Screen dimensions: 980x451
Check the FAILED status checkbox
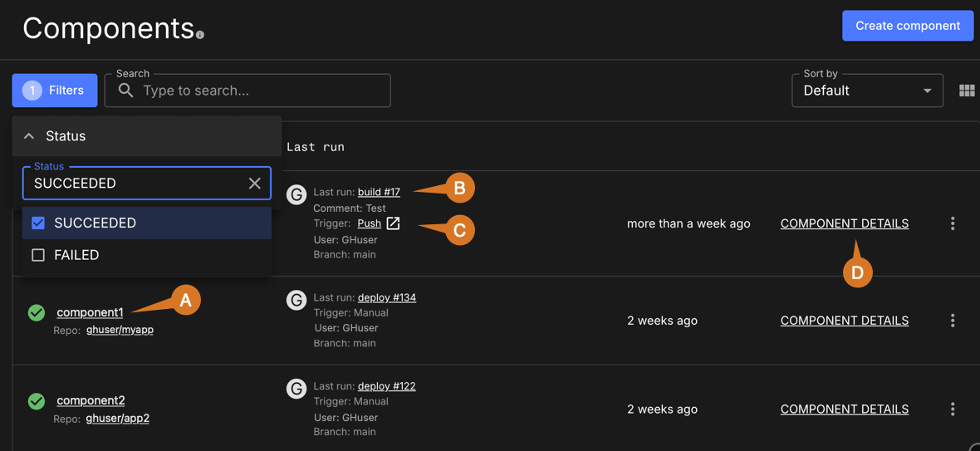point(38,255)
